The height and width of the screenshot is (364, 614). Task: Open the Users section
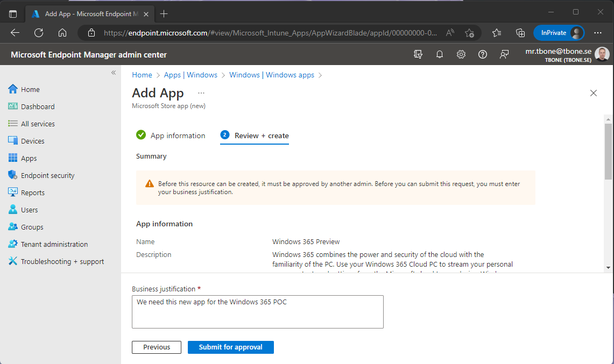[29, 209]
